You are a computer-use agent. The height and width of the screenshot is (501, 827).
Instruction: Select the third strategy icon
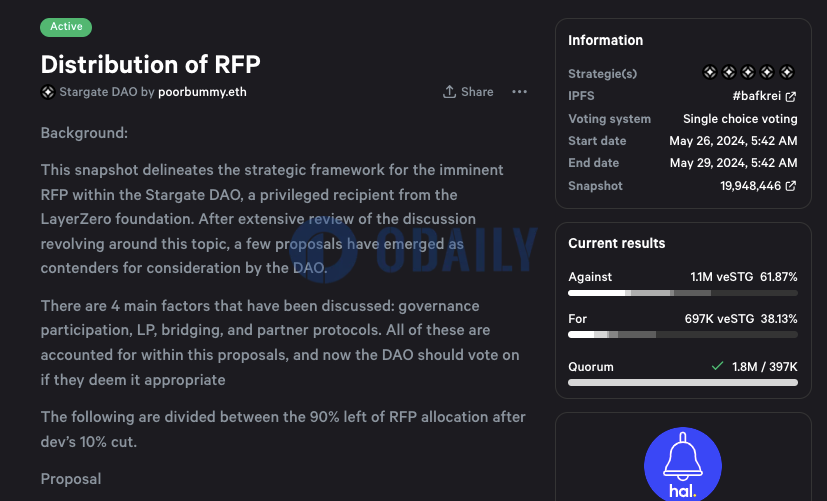(x=748, y=72)
